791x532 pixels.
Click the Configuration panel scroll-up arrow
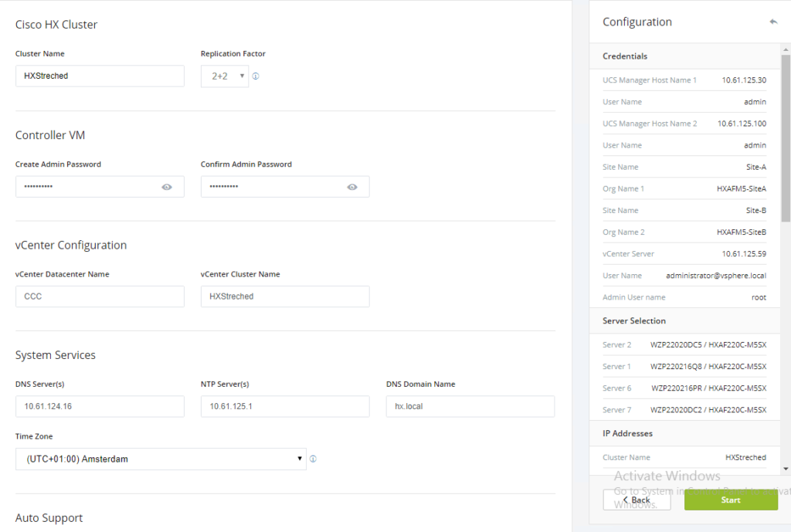(786, 49)
